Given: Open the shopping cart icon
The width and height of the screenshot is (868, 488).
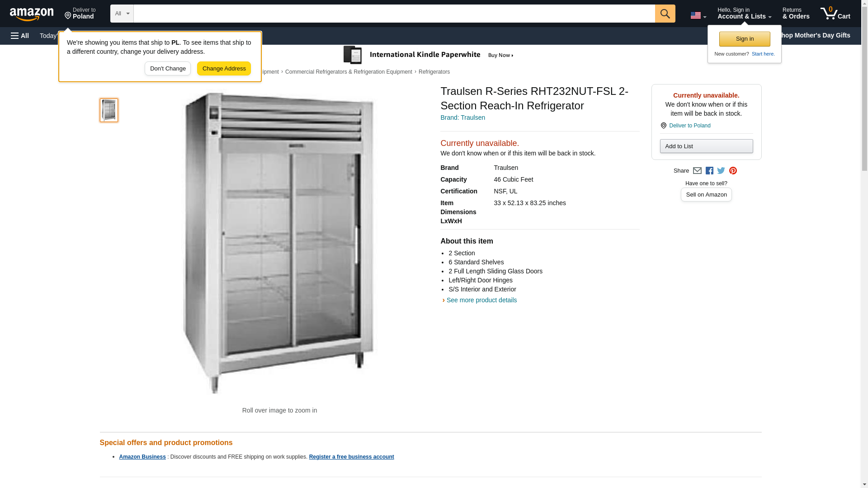Looking at the screenshot, I should (x=835, y=13).
